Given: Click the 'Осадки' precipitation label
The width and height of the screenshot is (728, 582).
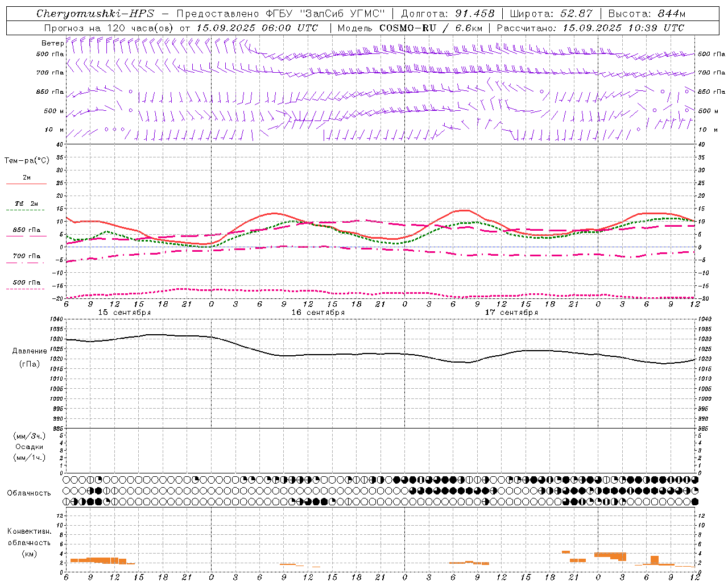Looking at the screenshot, I should 30,447.
